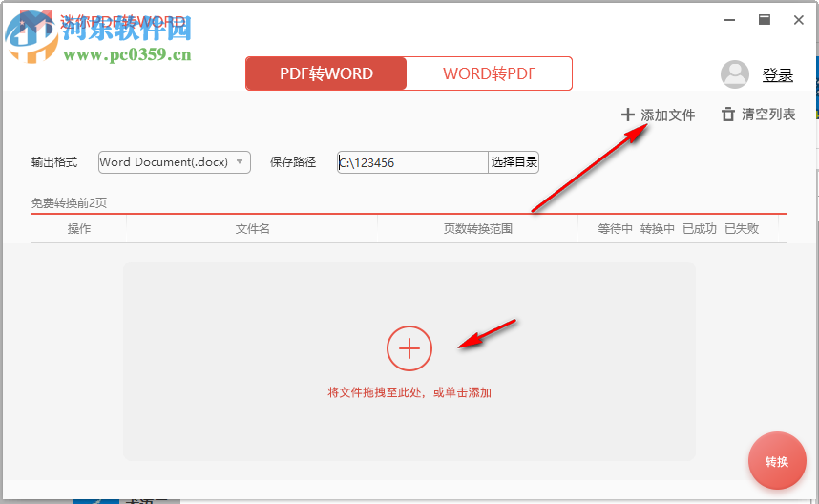
Task: Open the Word Document(.docx) output format dropdown
Action: click(x=175, y=162)
